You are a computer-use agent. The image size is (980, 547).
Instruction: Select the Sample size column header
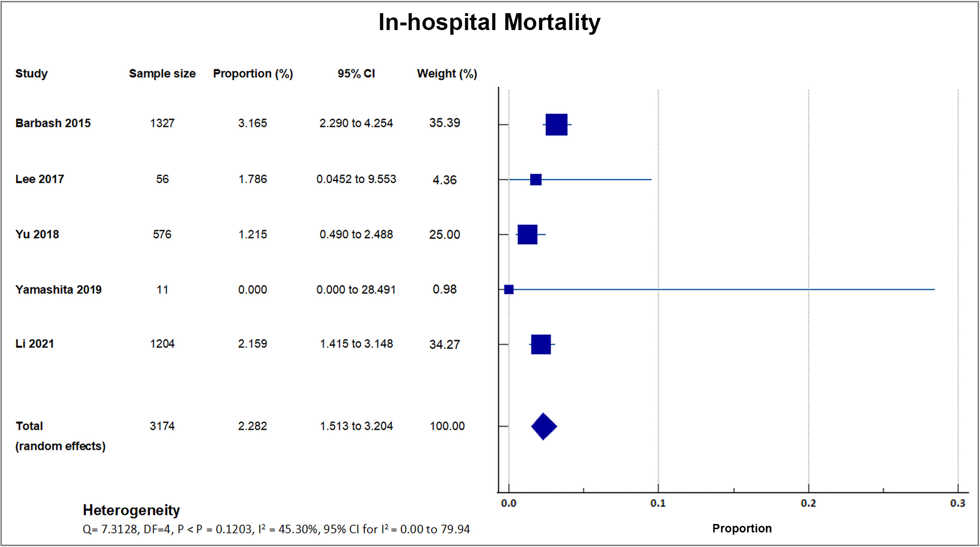[x=162, y=74]
